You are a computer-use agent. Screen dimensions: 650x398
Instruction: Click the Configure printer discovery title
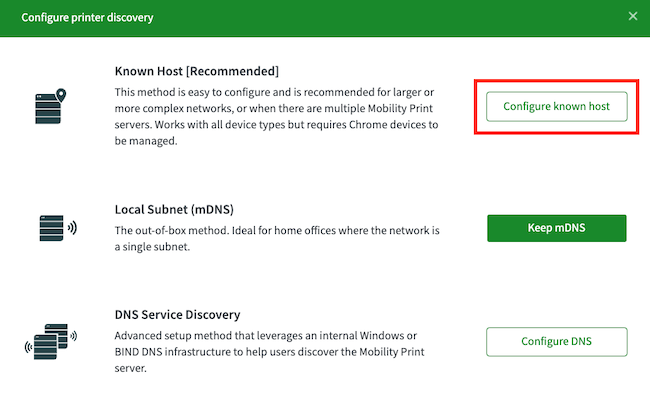[87, 17]
